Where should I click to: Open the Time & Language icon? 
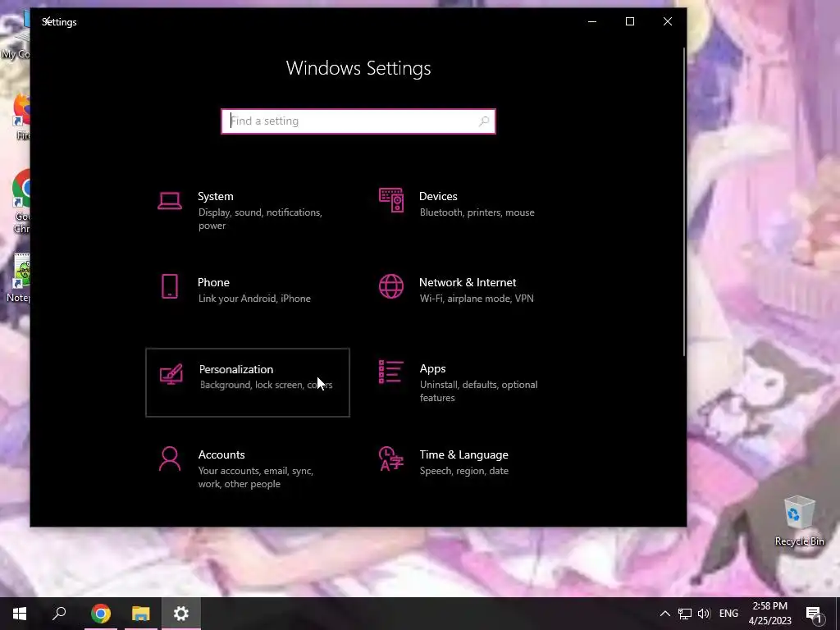(391, 459)
